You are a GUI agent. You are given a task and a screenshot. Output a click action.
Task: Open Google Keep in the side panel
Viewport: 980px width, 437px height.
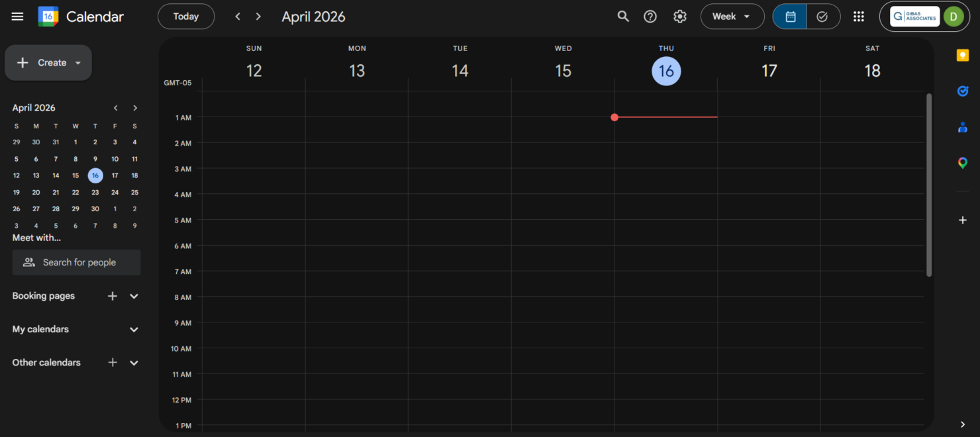pyautogui.click(x=962, y=54)
